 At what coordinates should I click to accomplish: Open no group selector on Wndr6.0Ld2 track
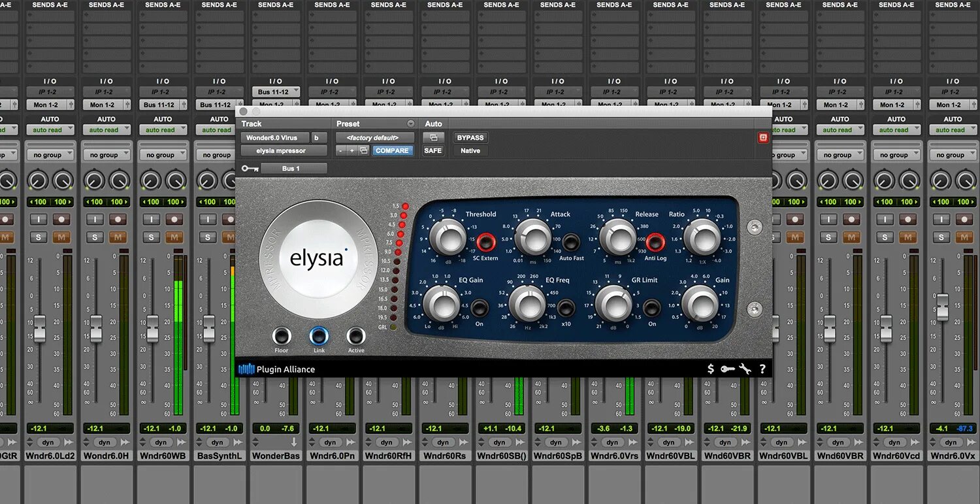pyautogui.click(x=50, y=155)
